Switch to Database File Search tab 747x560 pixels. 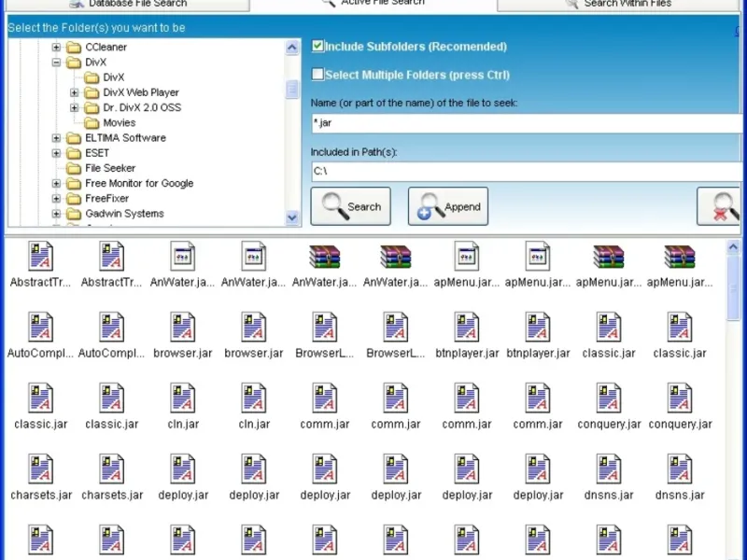pyautogui.click(x=128, y=5)
